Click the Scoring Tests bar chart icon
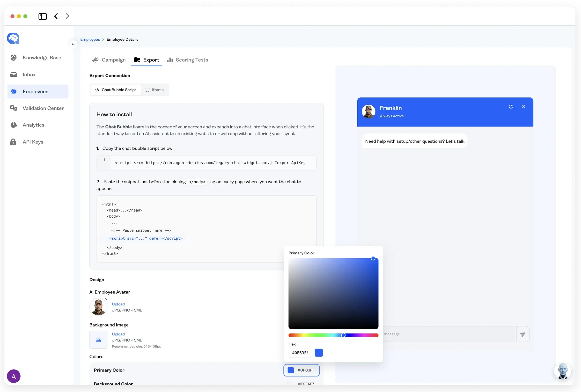This screenshot has width=581, height=392. 170,60
